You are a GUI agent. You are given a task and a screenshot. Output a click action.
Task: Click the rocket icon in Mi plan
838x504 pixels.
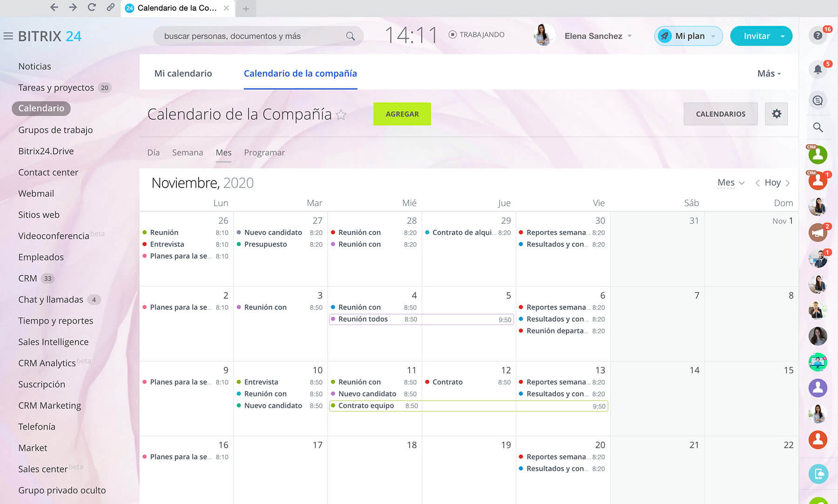tap(665, 36)
